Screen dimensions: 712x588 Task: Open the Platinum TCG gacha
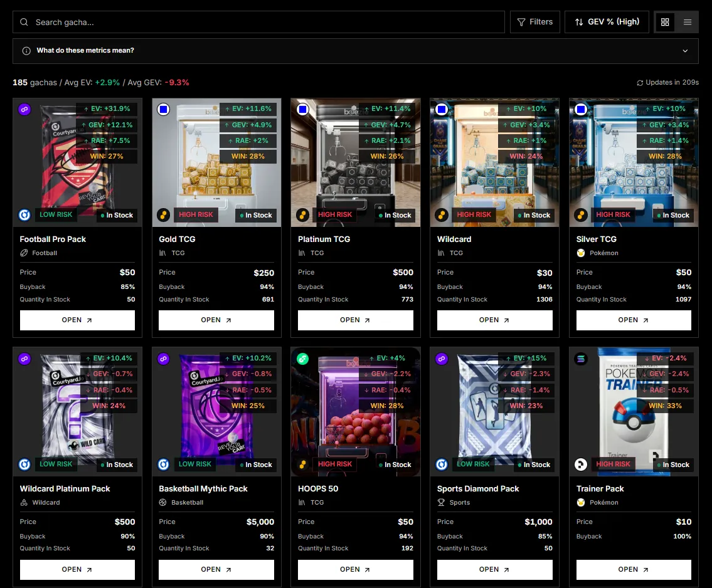pos(356,320)
